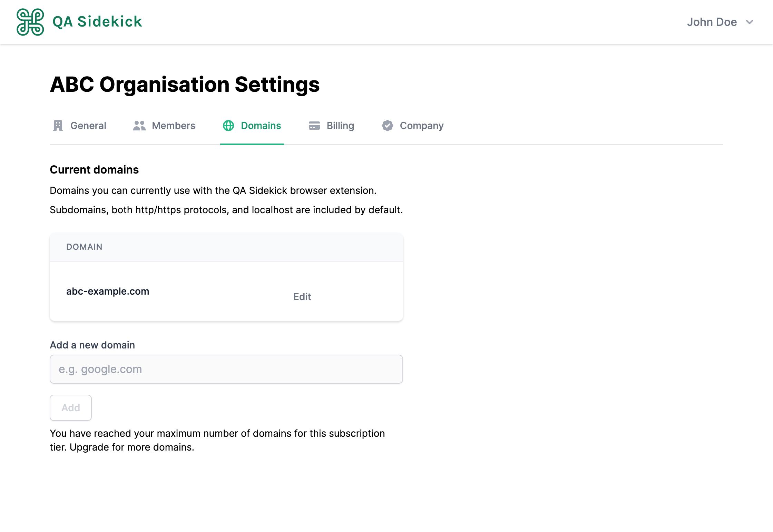
Task: Click the maximum domains upgrade notice
Action: pos(217,440)
